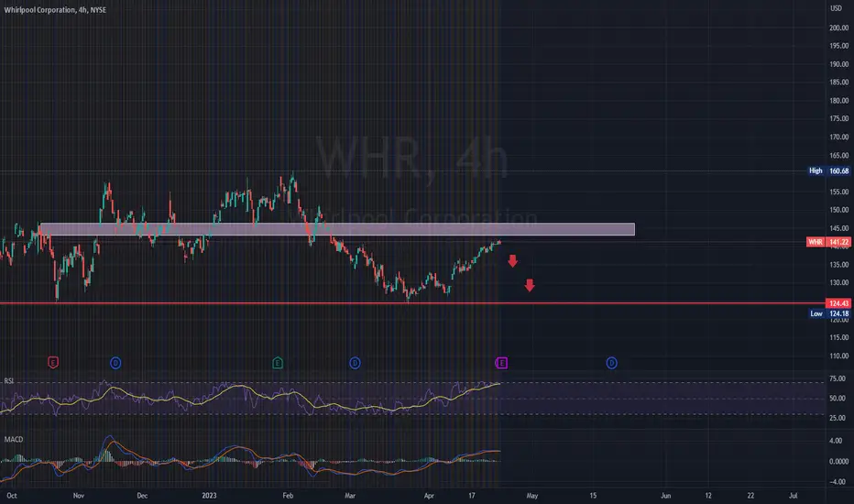
Task: Click the Oct label on time axis
Action: [x=11, y=495]
